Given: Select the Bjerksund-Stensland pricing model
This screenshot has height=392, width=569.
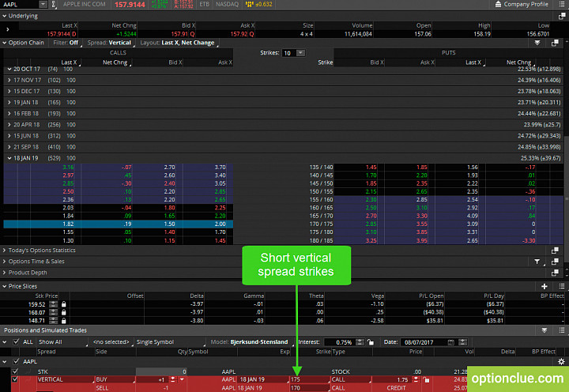Looking at the screenshot, I should pos(259,342).
